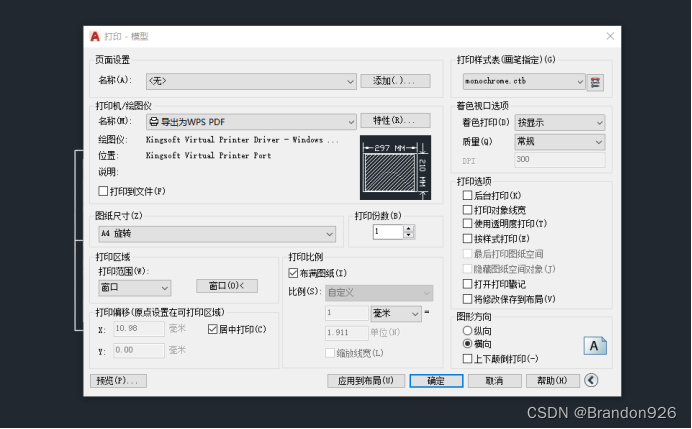Image resolution: width=692 pixels, height=429 pixels.
Task: Open 着色打印 dropdown 按显示
Action: (560, 123)
